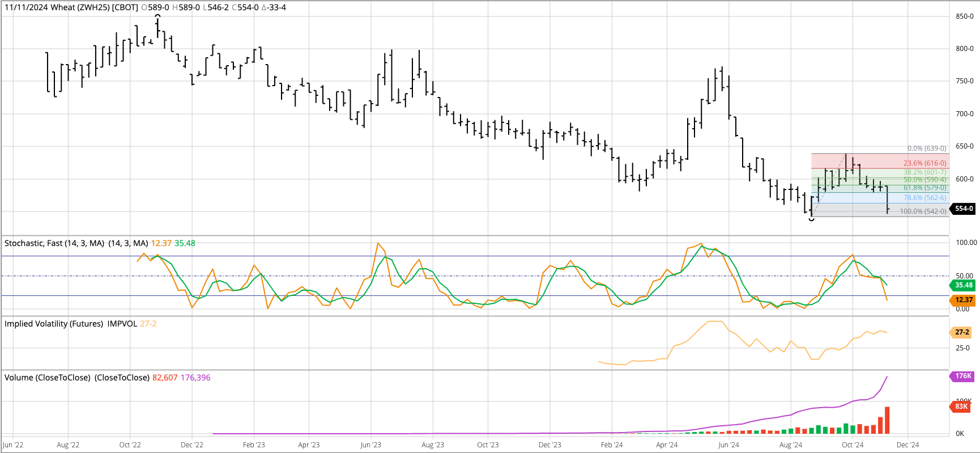Click the black 554-0 last price badge

click(964, 209)
